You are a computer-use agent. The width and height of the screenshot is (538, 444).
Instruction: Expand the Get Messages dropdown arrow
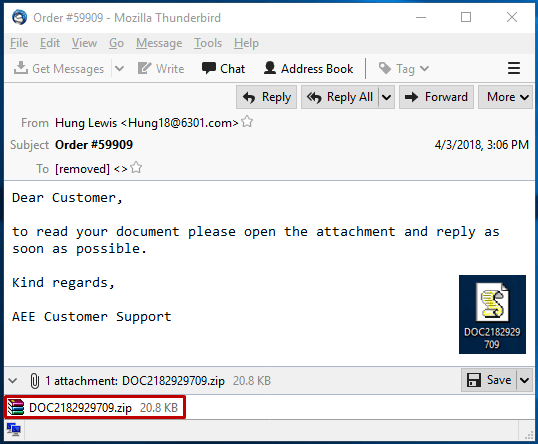click(x=119, y=69)
